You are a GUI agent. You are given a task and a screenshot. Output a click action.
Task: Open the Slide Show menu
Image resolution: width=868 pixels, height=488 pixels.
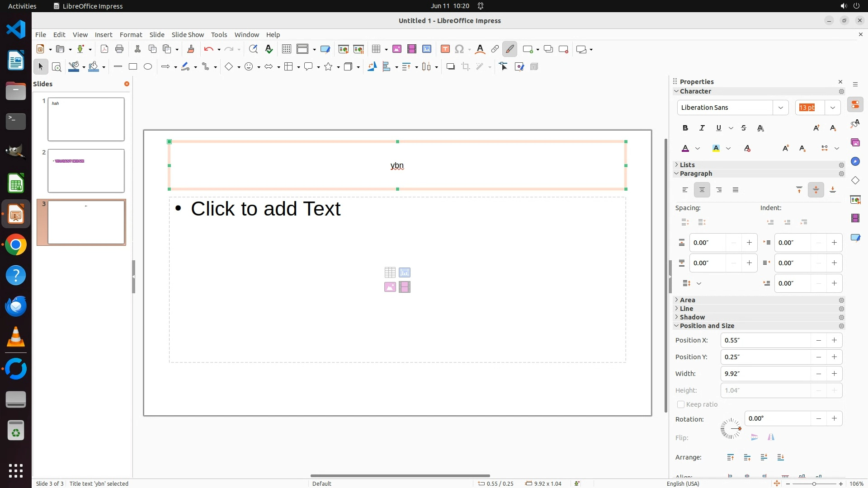click(x=188, y=35)
